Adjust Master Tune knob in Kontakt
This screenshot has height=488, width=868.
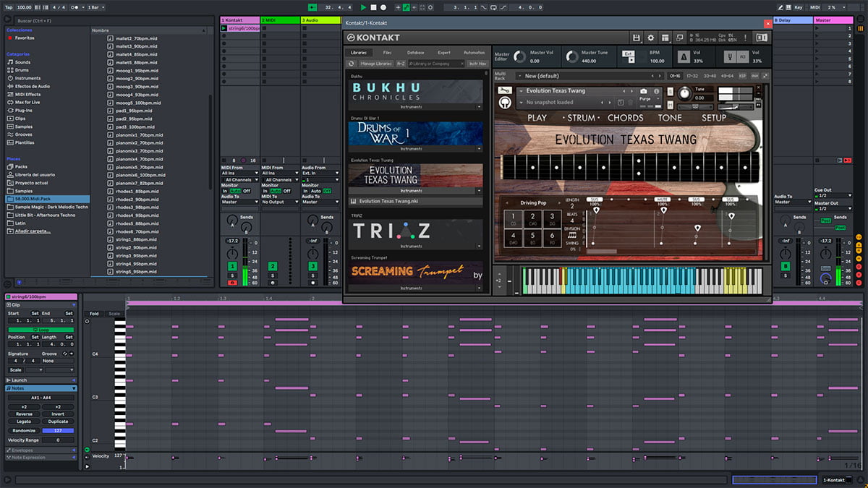point(572,56)
